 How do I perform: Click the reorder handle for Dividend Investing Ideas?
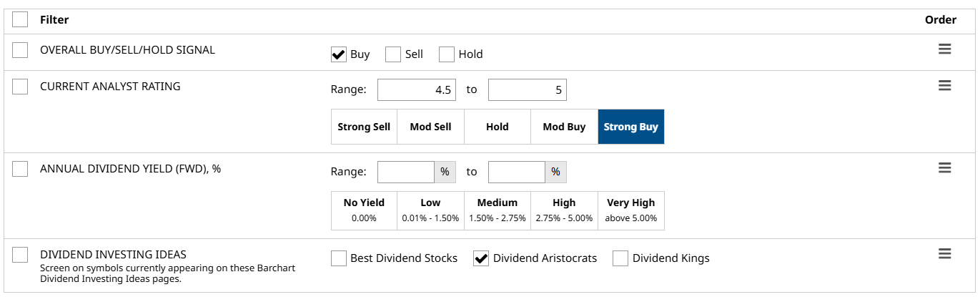(x=944, y=254)
